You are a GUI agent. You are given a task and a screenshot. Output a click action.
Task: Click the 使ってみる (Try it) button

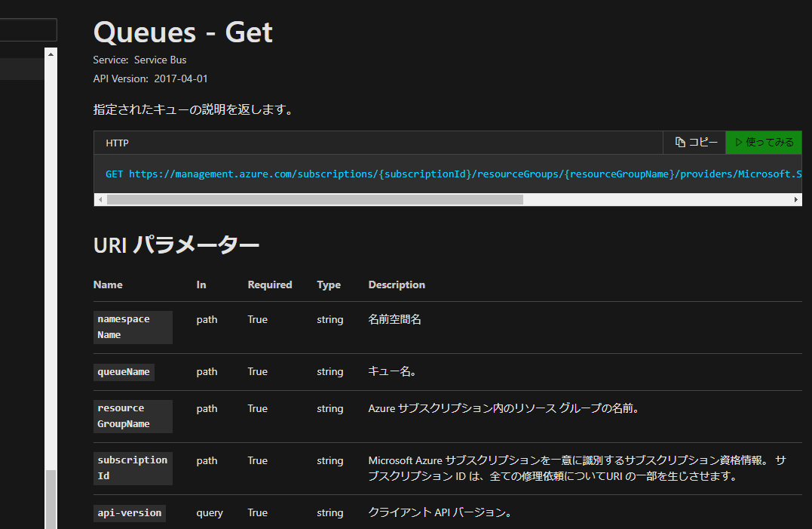(764, 143)
